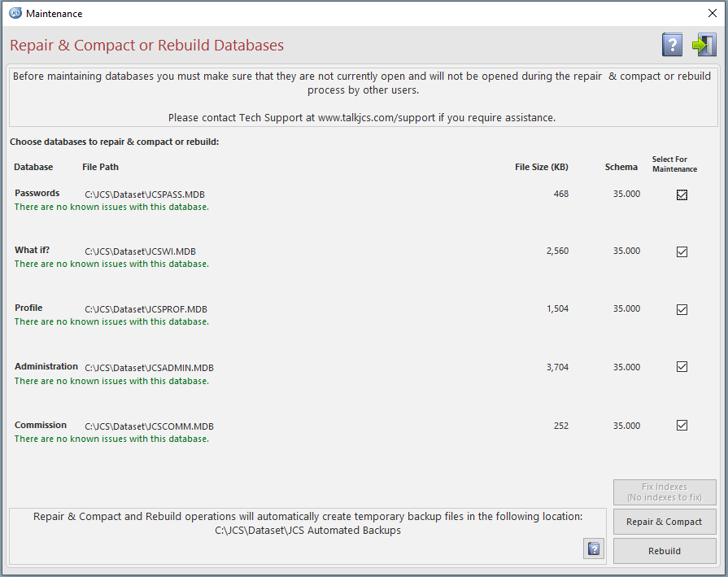Click the Schema column header

pyautogui.click(x=621, y=167)
